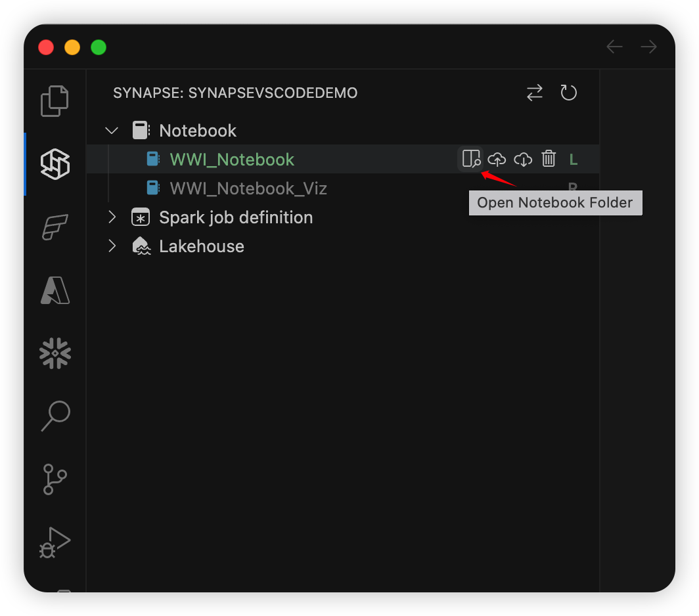Click the Notebook group label

pos(198,131)
